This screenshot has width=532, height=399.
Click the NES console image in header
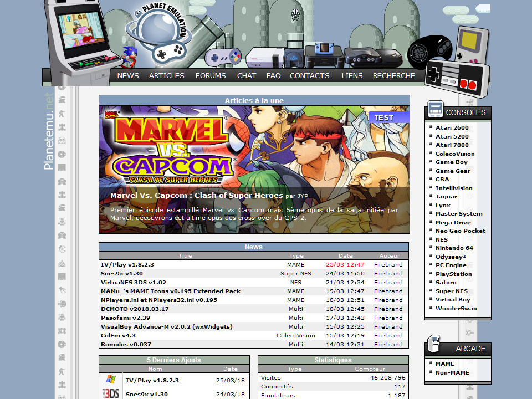pyautogui.click(x=265, y=58)
